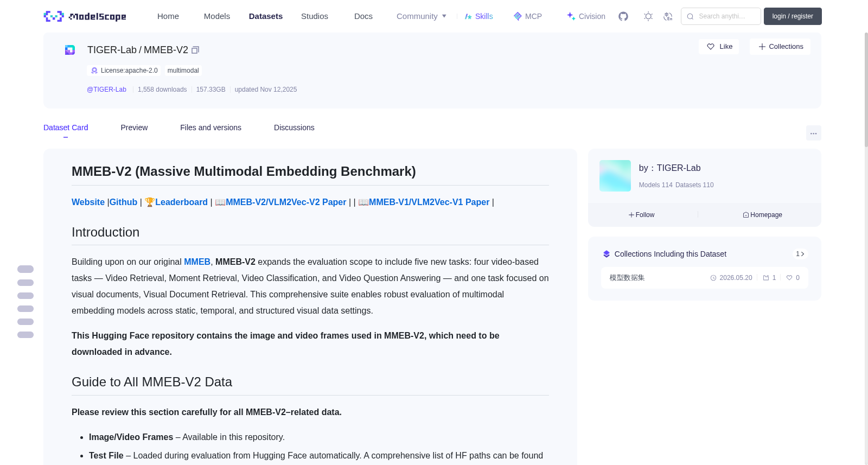The image size is (868, 465).
Task: Toggle the light/dark theme sun icon
Action: tap(648, 16)
